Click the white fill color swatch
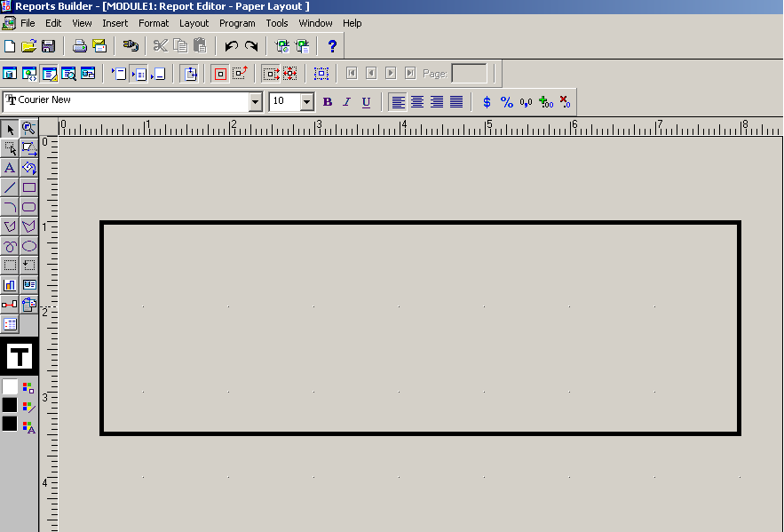This screenshot has width=784, height=532. pos(10,387)
